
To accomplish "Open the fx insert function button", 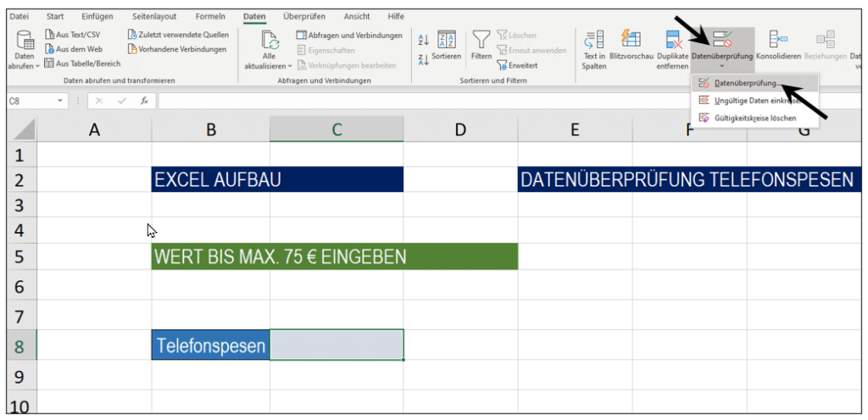I will 144,101.
